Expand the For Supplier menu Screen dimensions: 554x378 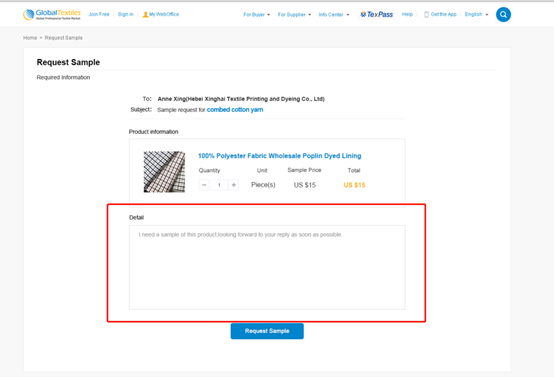(x=294, y=14)
